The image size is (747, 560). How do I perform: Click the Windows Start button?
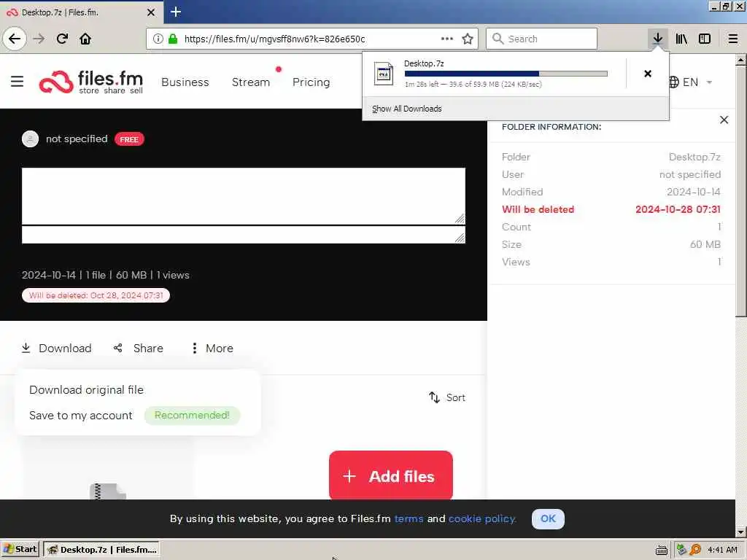(x=20, y=550)
